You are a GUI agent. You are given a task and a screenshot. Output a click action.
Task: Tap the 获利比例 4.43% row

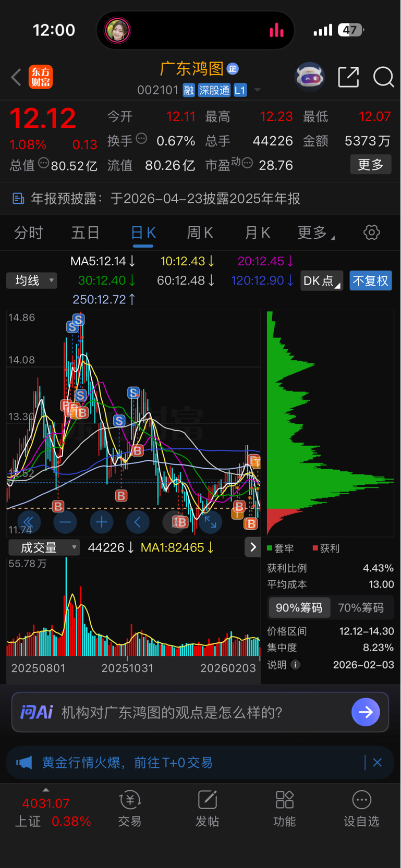[331, 568]
